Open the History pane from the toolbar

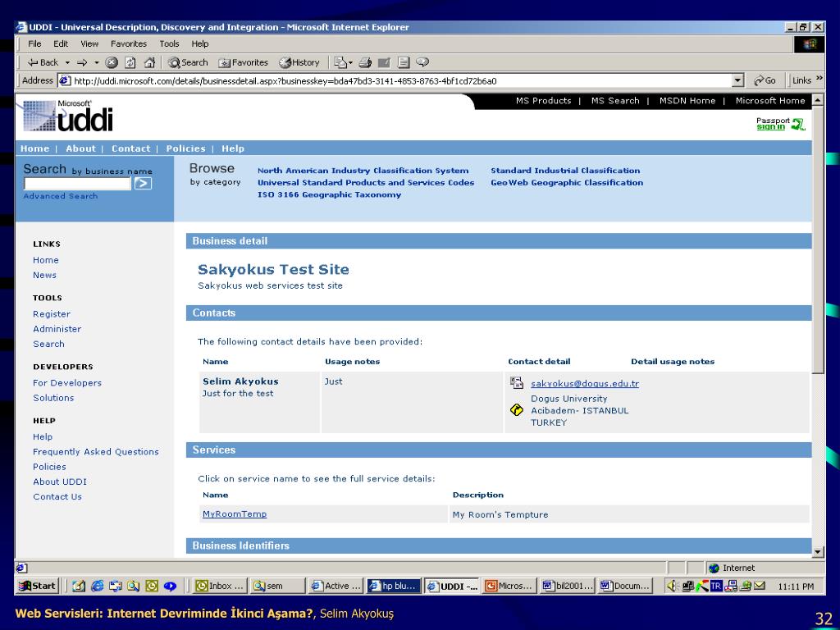tap(299, 62)
